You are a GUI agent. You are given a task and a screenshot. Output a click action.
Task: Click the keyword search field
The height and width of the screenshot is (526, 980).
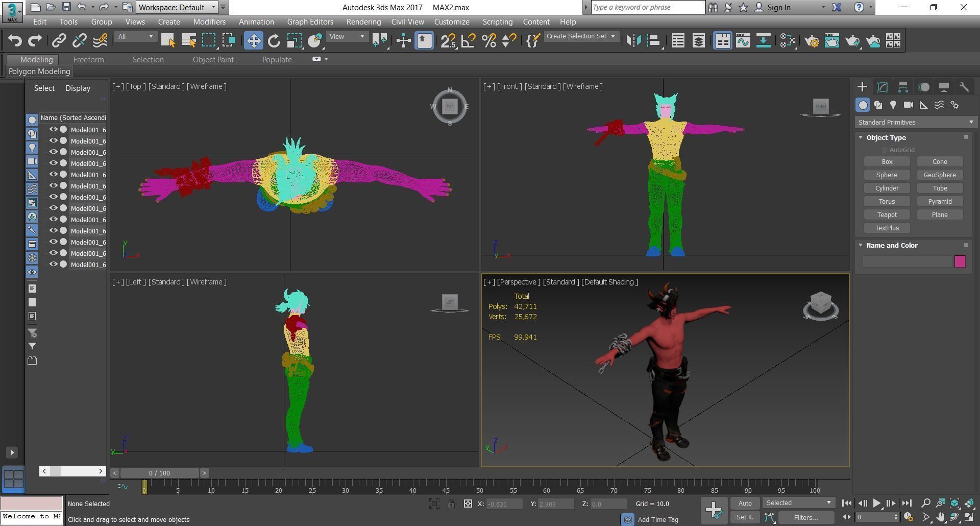pos(648,7)
